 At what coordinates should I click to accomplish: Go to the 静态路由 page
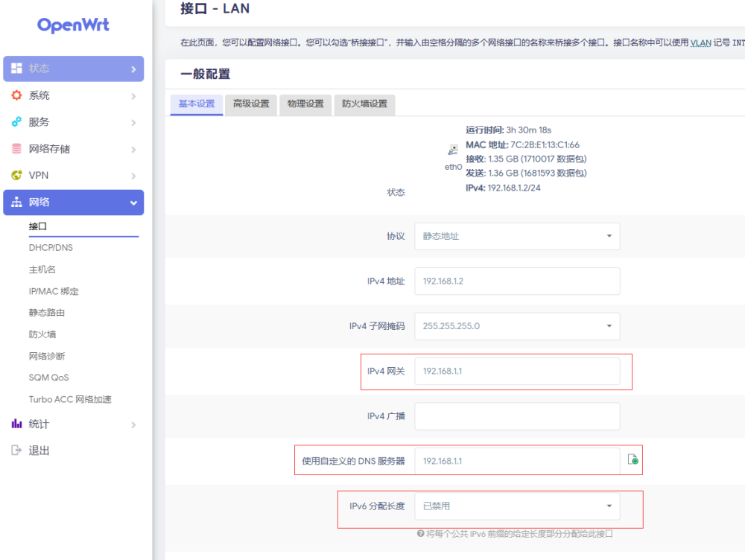(46, 313)
